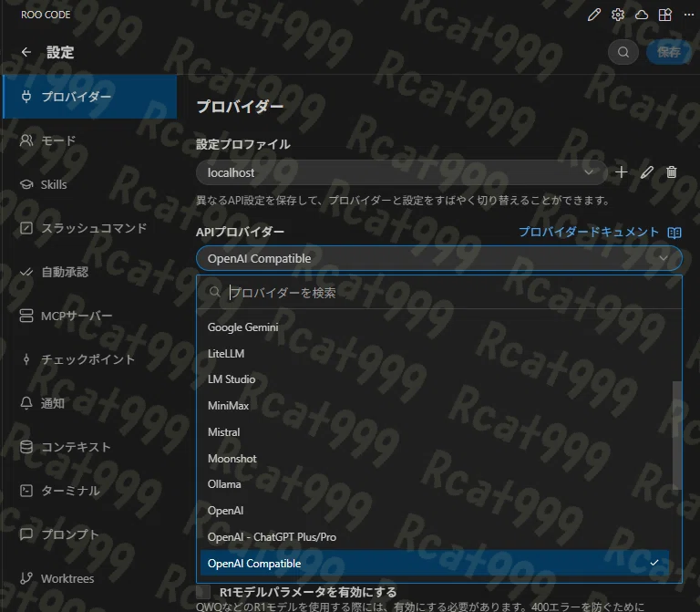Click the slash command icon in the sidebar

[26, 228]
